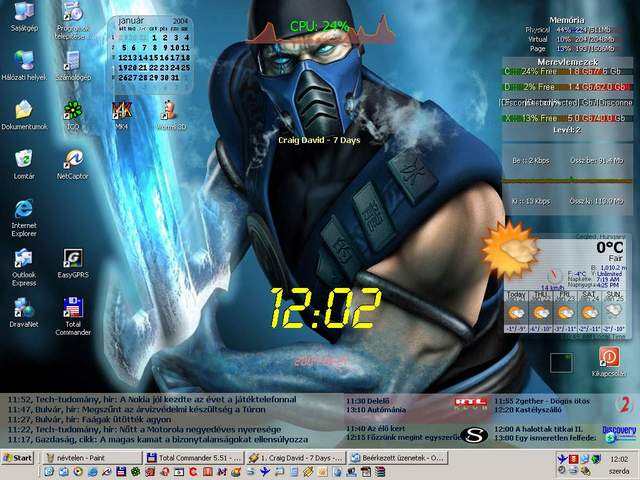
Task: Click the taskbar clock showing 12:02
Action: [x=619, y=459]
